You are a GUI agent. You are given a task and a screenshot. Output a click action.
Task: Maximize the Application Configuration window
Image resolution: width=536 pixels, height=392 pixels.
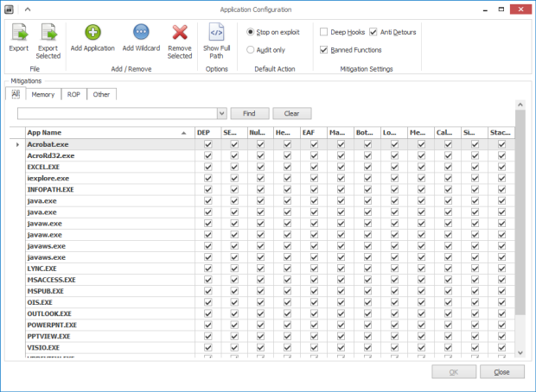click(501, 9)
